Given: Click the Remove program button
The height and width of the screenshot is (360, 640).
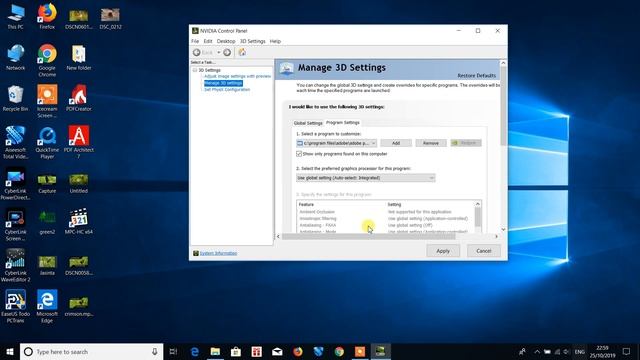Looking at the screenshot, I should tap(431, 143).
